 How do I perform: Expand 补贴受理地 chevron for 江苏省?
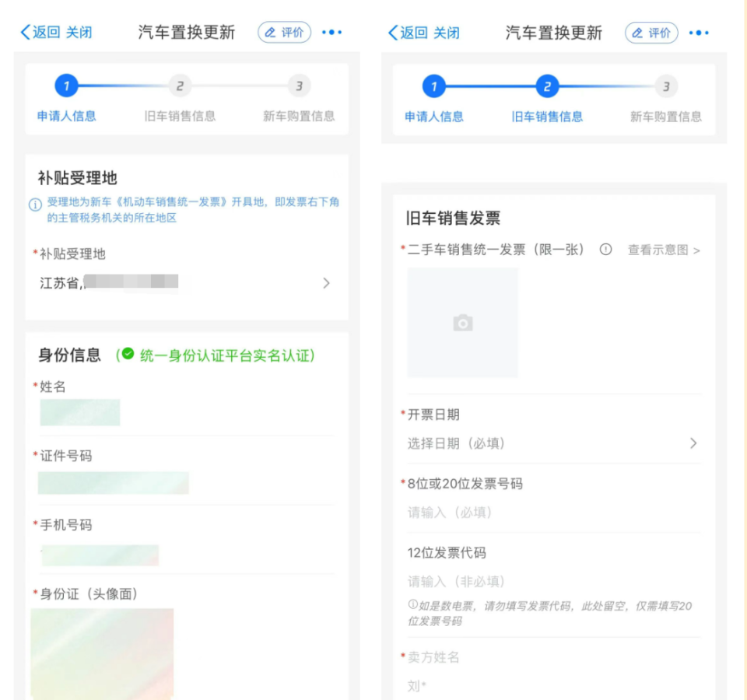click(326, 283)
